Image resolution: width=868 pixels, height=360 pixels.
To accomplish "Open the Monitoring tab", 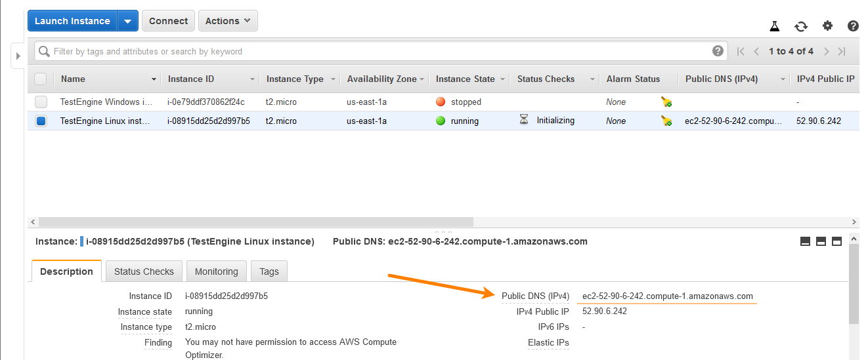I will pyautogui.click(x=216, y=271).
